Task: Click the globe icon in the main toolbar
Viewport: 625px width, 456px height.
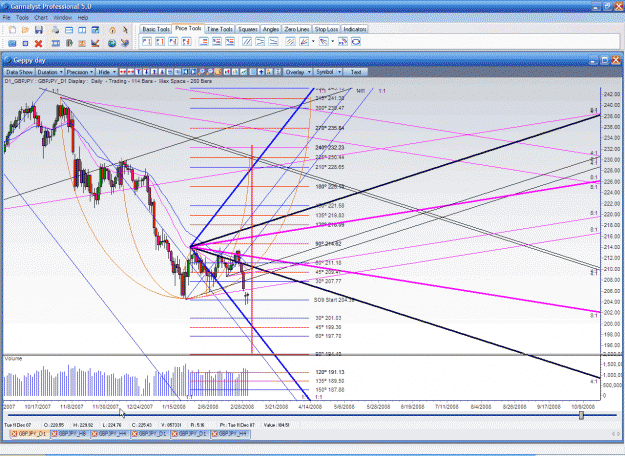Action: click(x=112, y=43)
